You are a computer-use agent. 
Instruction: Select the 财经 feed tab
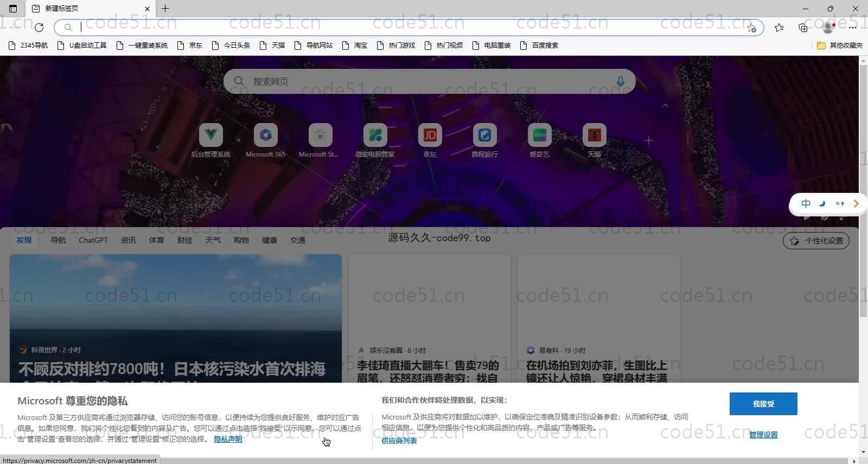pos(185,240)
